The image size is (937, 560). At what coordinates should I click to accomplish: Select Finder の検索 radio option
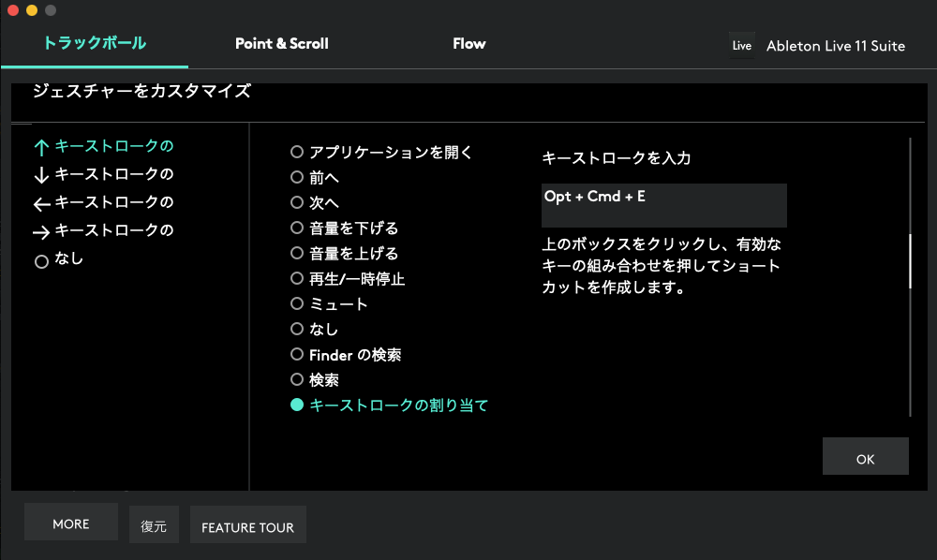(x=297, y=355)
